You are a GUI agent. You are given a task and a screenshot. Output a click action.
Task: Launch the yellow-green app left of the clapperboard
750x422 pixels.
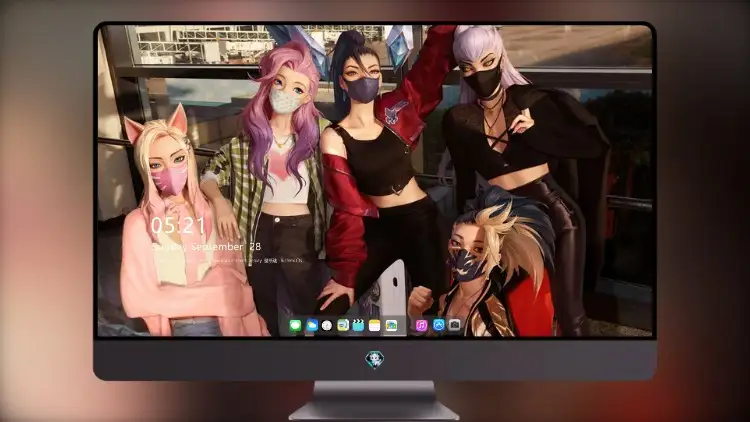pos(343,326)
